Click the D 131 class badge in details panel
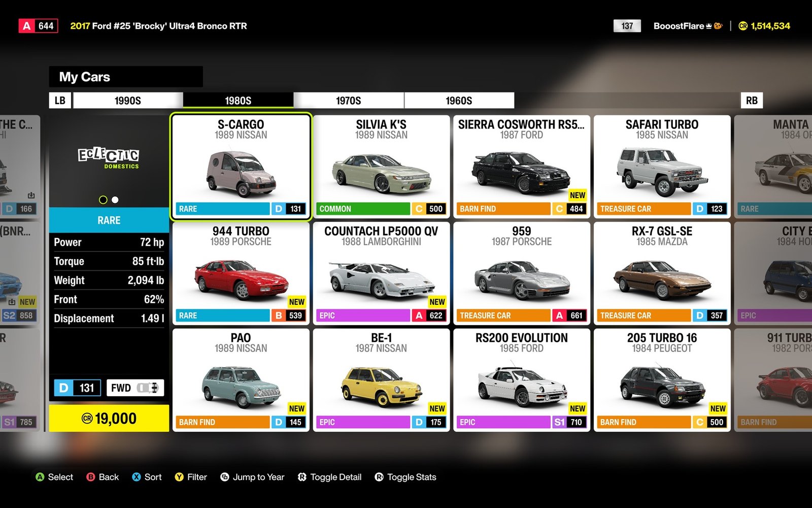The height and width of the screenshot is (508, 812). tap(78, 388)
